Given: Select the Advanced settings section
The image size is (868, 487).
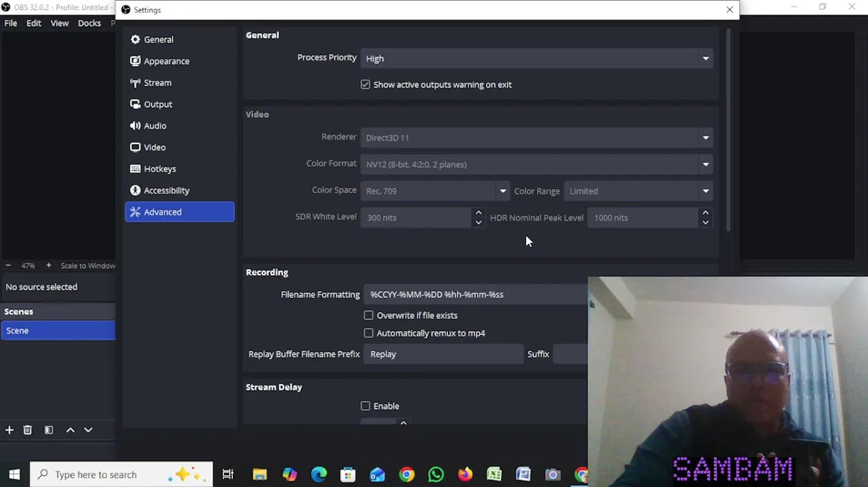Looking at the screenshot, I should point(179,212).
